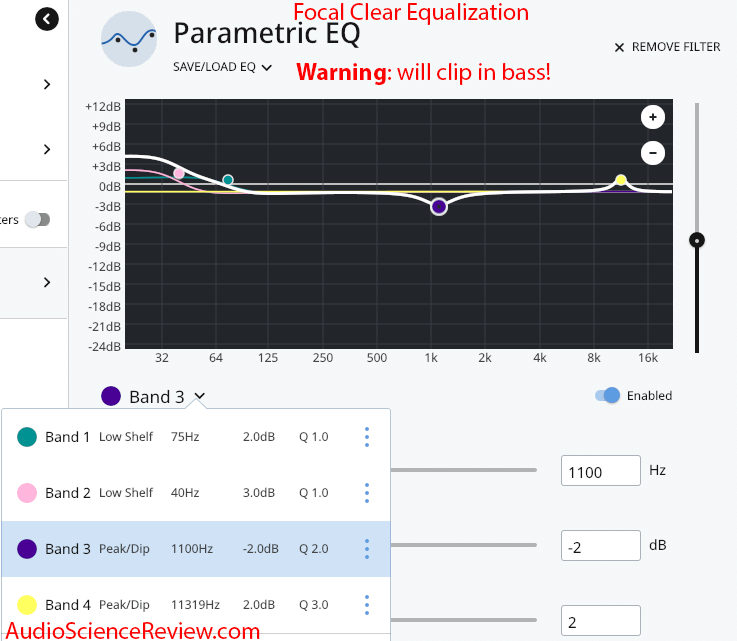This screenshot has width=737, height=641.
Task: Click the Q field showing 2
Action: [x=601, y=621]
